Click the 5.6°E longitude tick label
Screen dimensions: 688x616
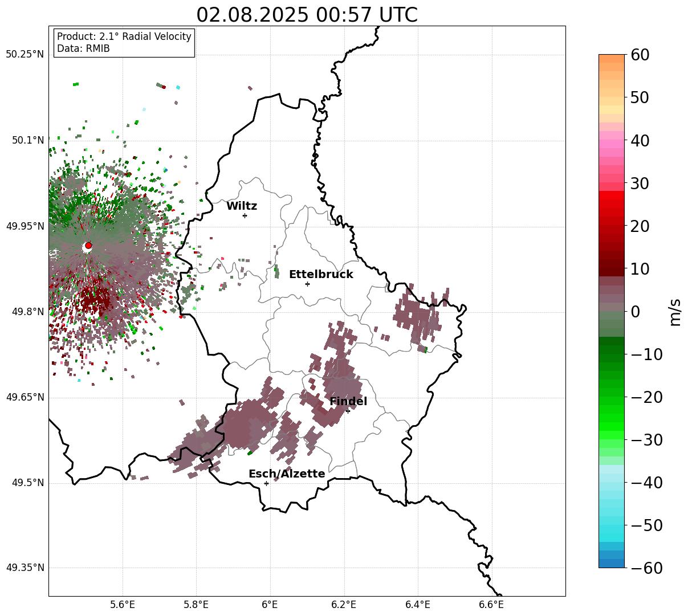[x=123, y=604]
